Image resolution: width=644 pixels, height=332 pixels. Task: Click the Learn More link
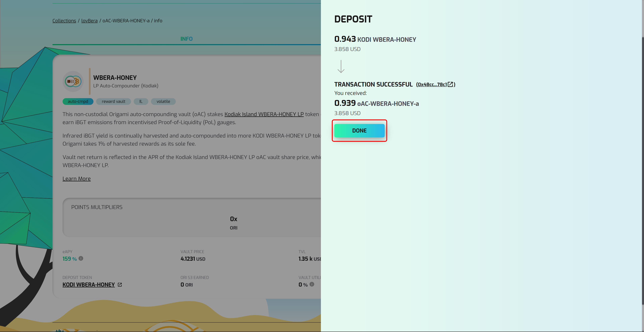tap(76, 179)
